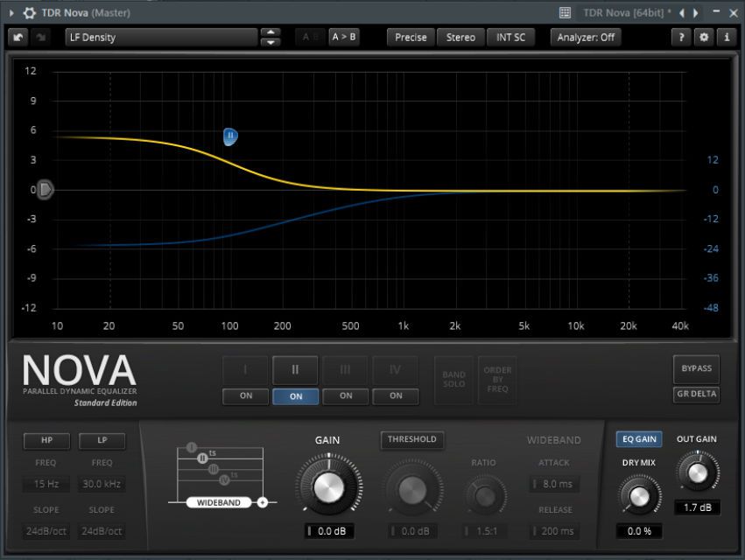Enable the LP filter
The image size is (745, 560).
click(102, 440)
